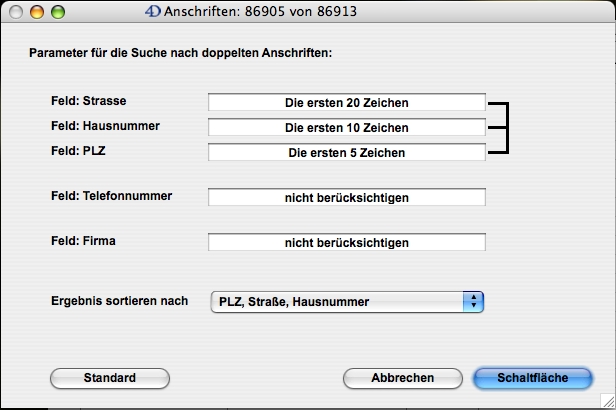Screen dimensions: 616x410
Task: Close the Anschriften window with red button
Action: 17,12
